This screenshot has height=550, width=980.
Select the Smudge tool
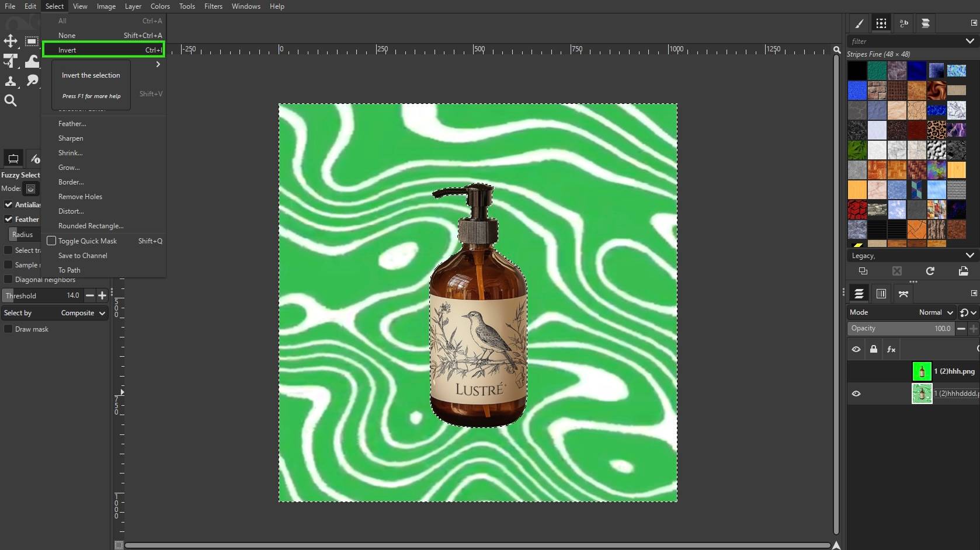click(x=32, y=81)
